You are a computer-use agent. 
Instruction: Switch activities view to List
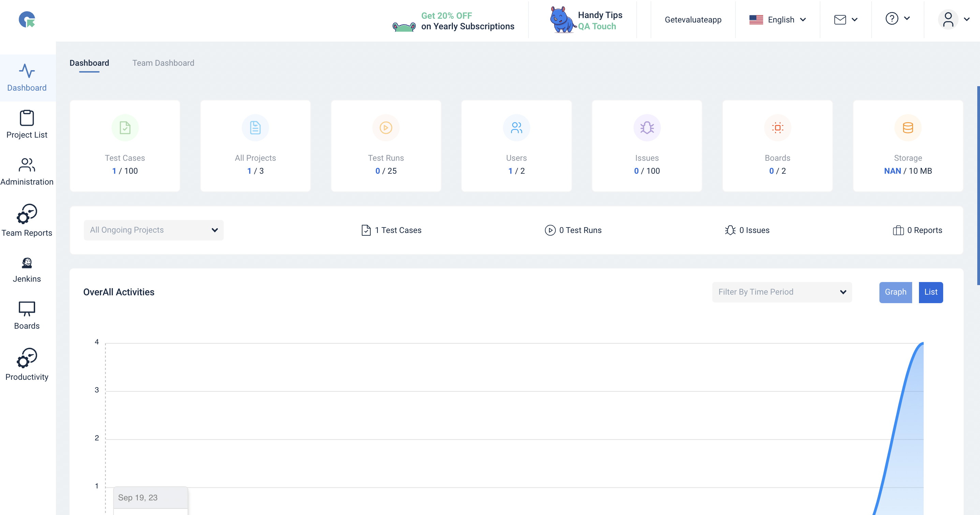[930, 292]
